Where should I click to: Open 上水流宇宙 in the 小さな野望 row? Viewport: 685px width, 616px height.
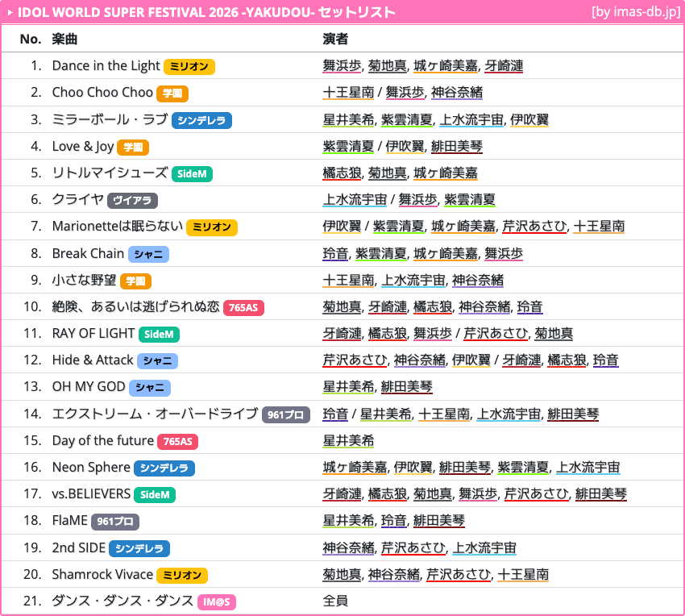click(x=413, y=280)
